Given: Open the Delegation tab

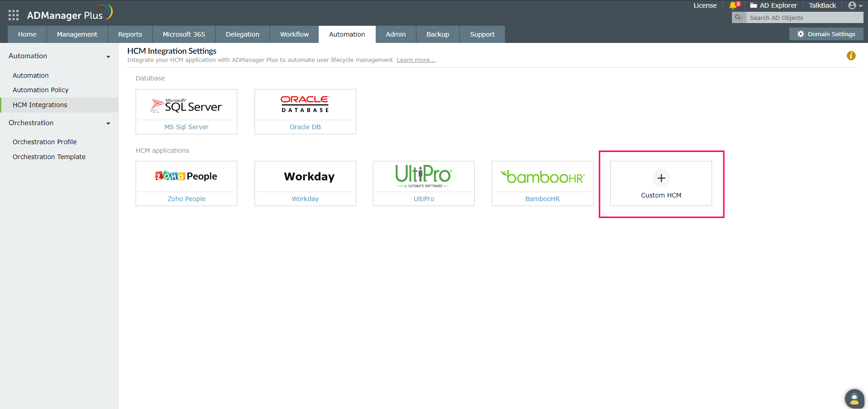Looking at the screenshot, I should tap(242, 34).
